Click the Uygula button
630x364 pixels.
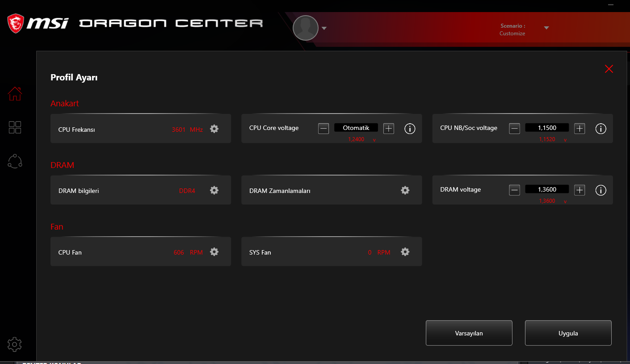[568, 333]
